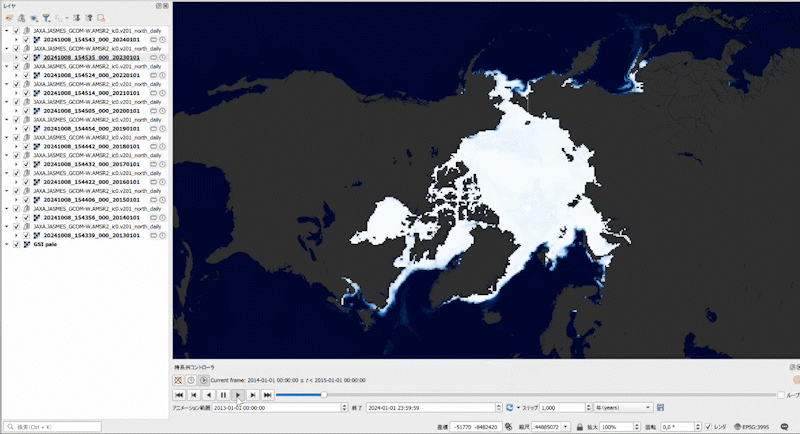This screenshot has height=434, width=800.
Task: Turn off temporal navigation icon
Action: coord(178,380)
